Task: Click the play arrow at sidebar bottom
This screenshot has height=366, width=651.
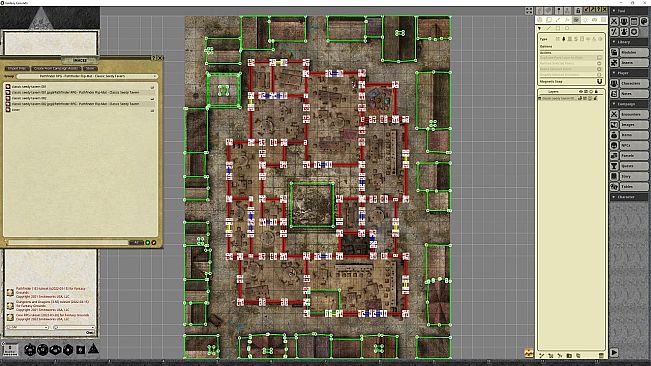Action: tap(614, 353)
